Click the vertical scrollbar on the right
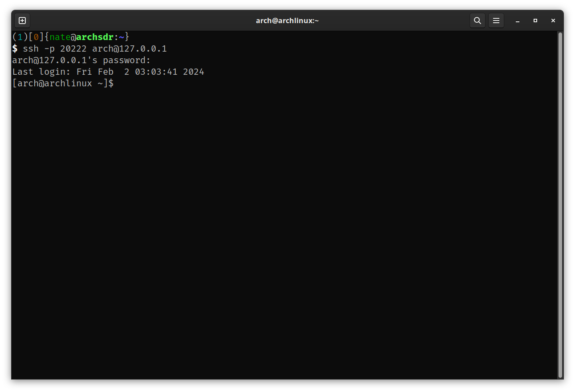 point(560,205)
